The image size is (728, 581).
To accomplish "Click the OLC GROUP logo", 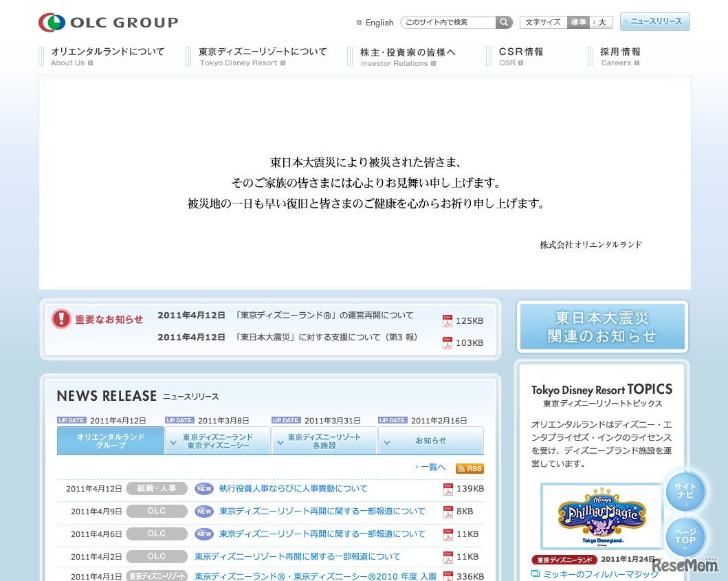I will point(108,22).
